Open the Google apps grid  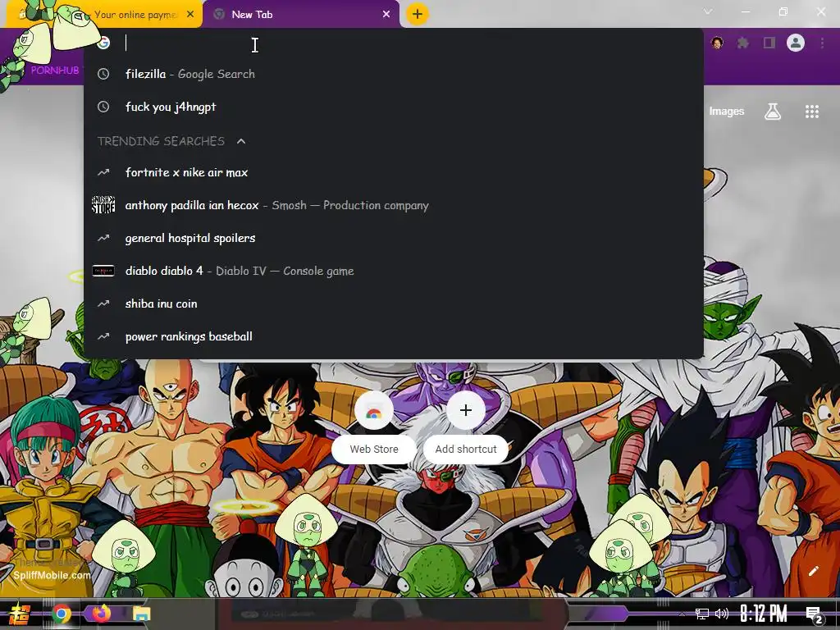tap(811, 112)
